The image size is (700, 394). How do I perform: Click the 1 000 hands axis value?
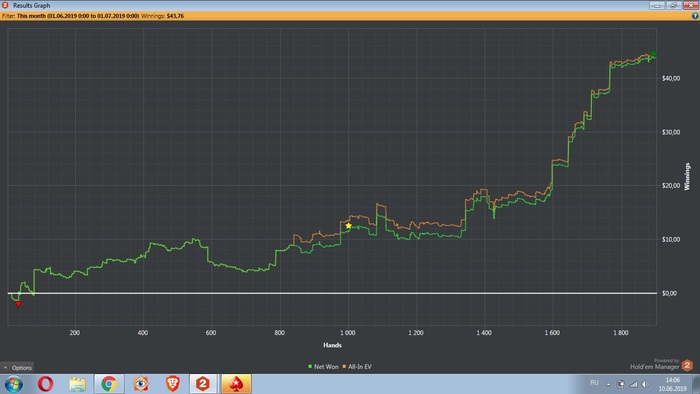point(348,333)
